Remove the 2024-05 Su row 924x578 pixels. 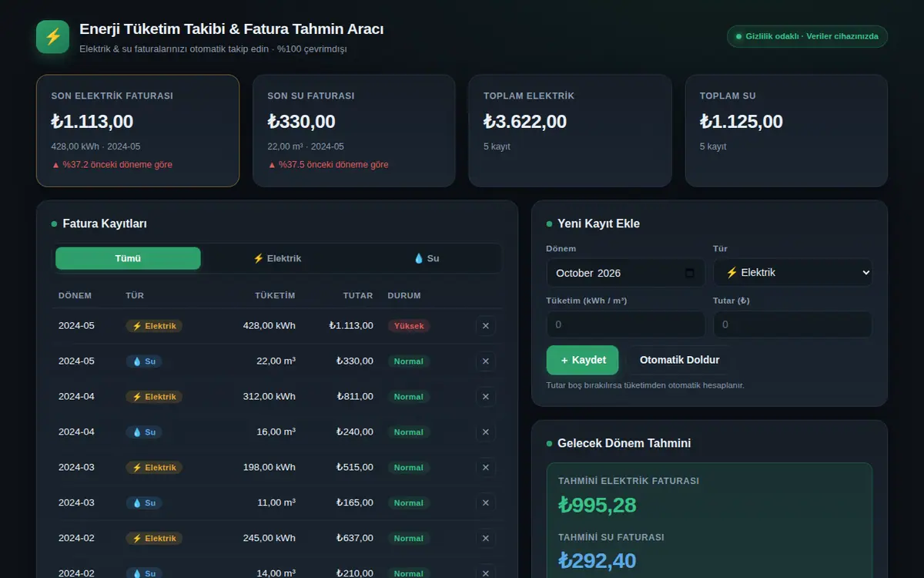coord(485,361)
